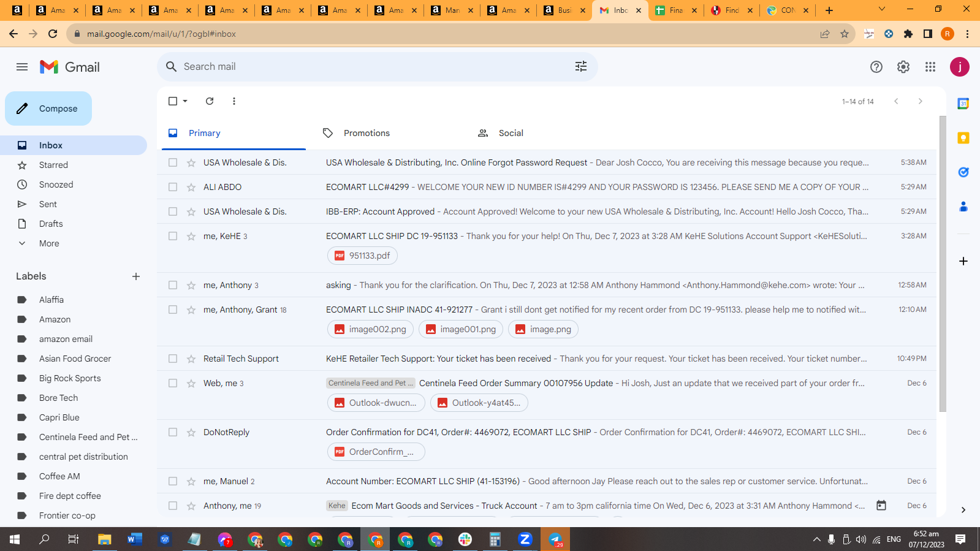Open Telegram from the Windows taskbar
This screenshot has height=551, width=980.
(x=555, y=539)
